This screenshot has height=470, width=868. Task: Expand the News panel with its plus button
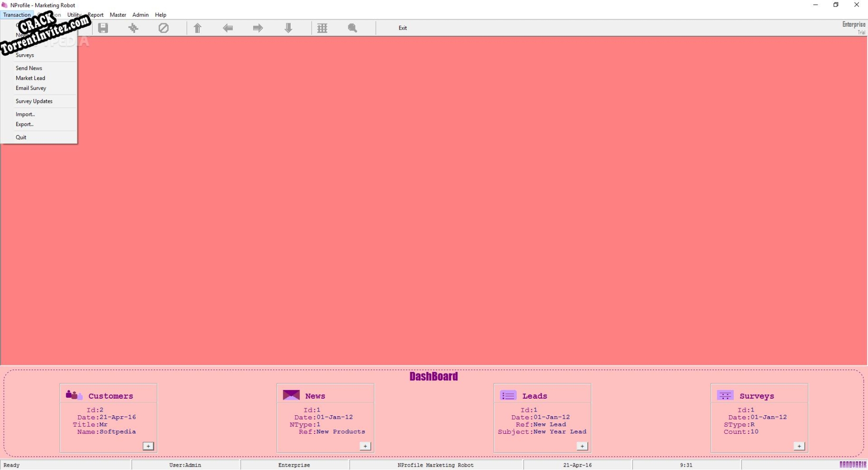(365, 446)
